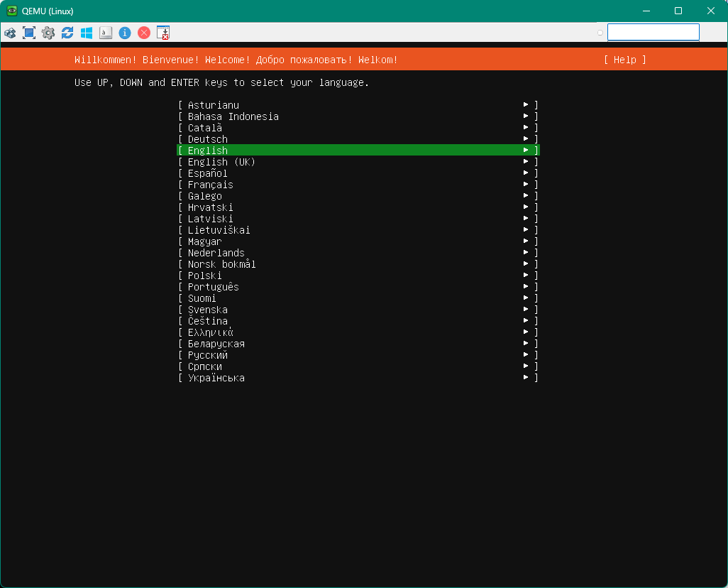Click the blue info icon

click(x=125, y=33)
